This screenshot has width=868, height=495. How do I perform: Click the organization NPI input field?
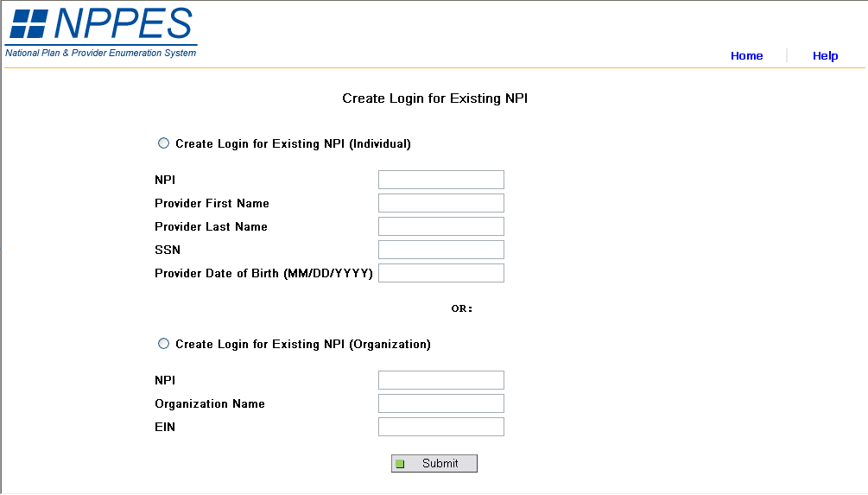[441, 380]
